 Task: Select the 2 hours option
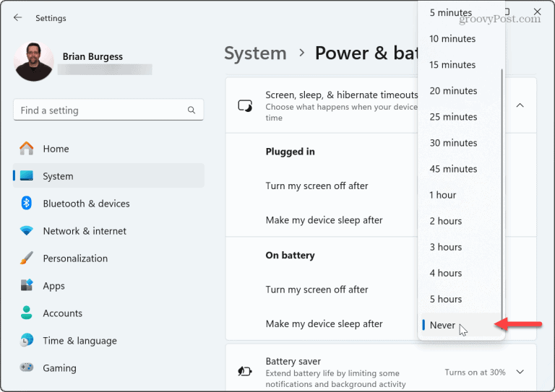tap(461, 222)
